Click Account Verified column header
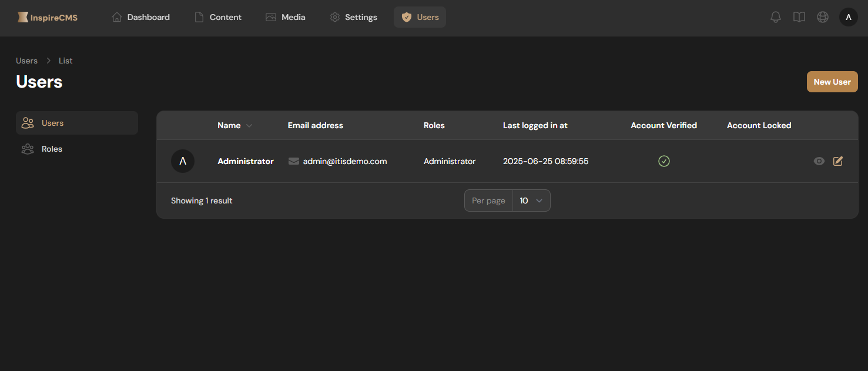This screenshot has width=868, height=371. point(664,125)
